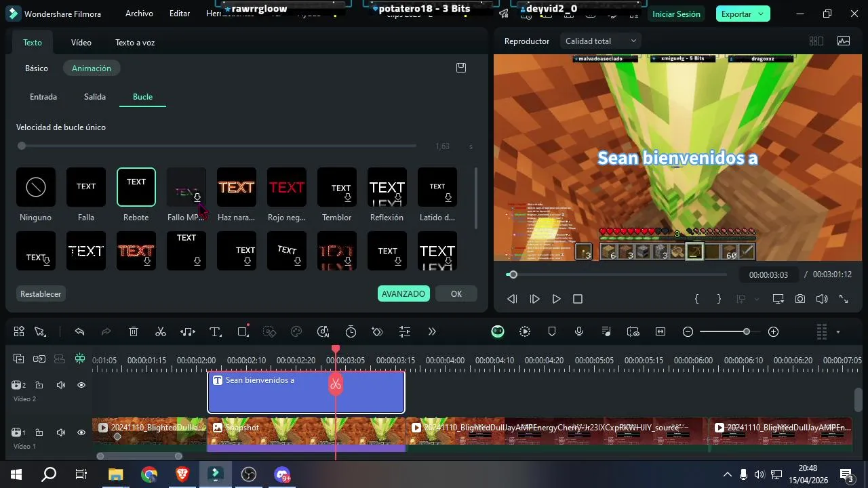868x488 pixels.
Task: Save preset icon in animation panel
Action: pyautogui.click(x=461, y=68)
